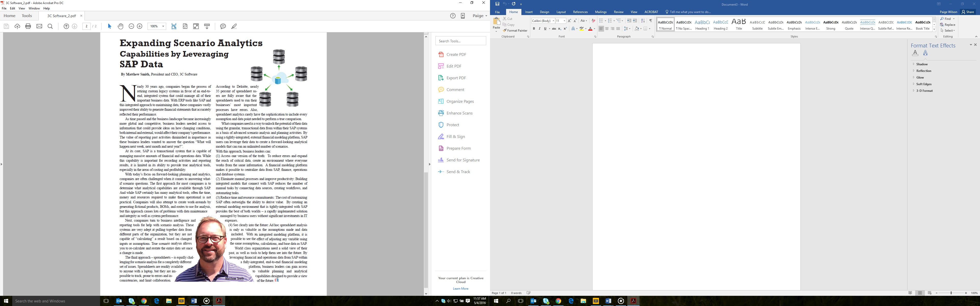Click Acrobat fit one full page icon
980x306 pixels.
coord(185,26)
